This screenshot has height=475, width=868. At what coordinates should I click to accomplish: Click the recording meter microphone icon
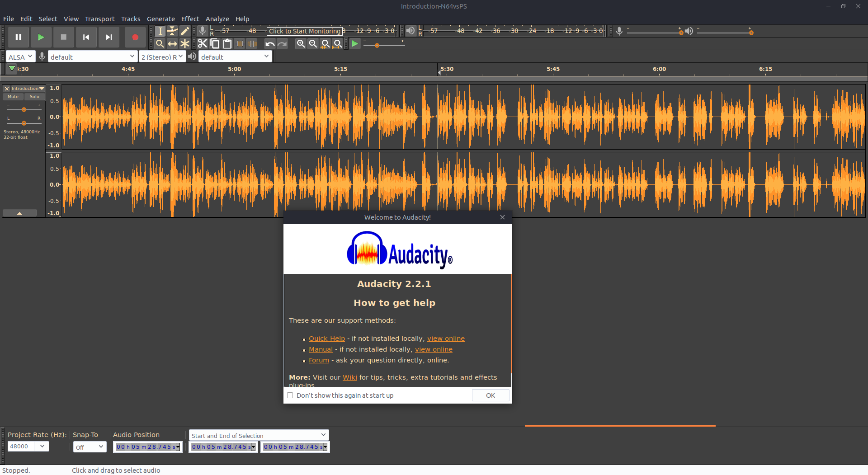[x=203, y=31]
